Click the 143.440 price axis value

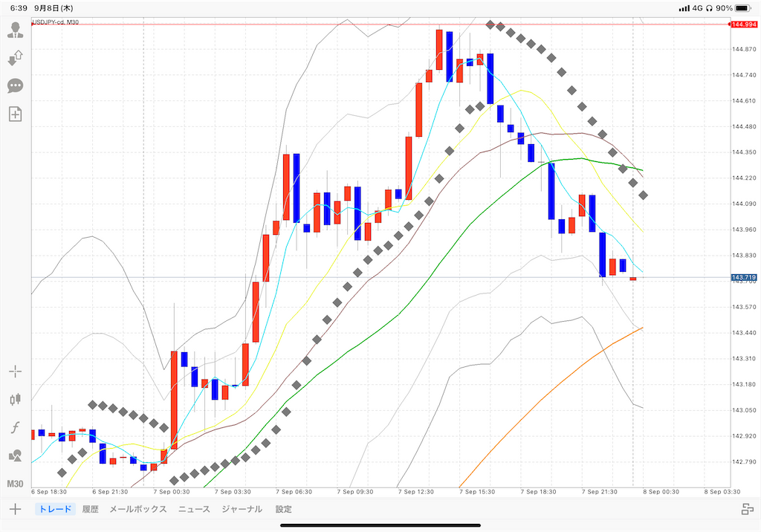pyautogui.click(x=744, y=333)
